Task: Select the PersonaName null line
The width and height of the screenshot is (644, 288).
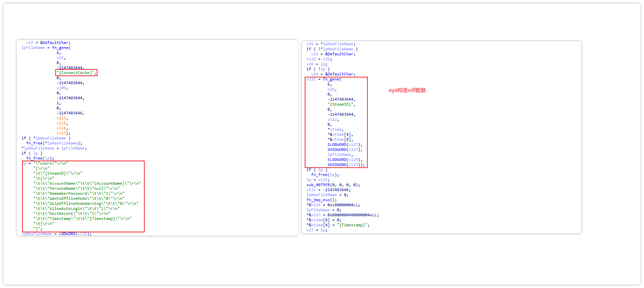Action: 76,188
